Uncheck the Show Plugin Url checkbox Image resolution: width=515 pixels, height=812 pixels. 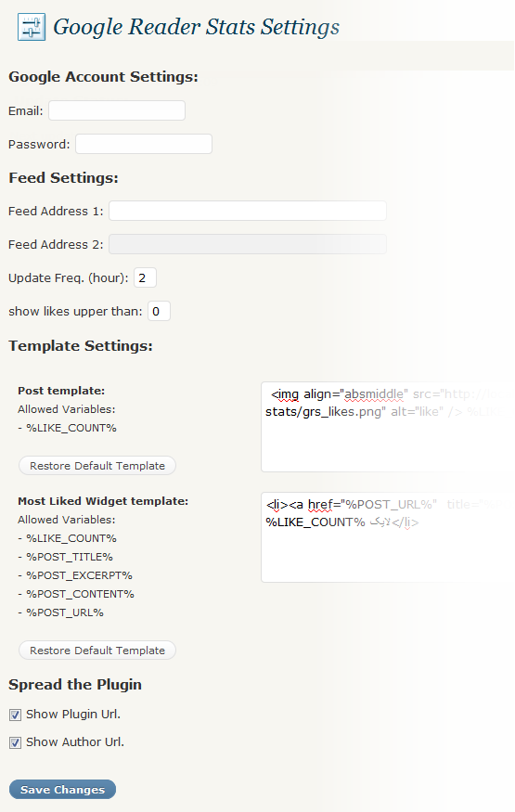click(15, 715)
